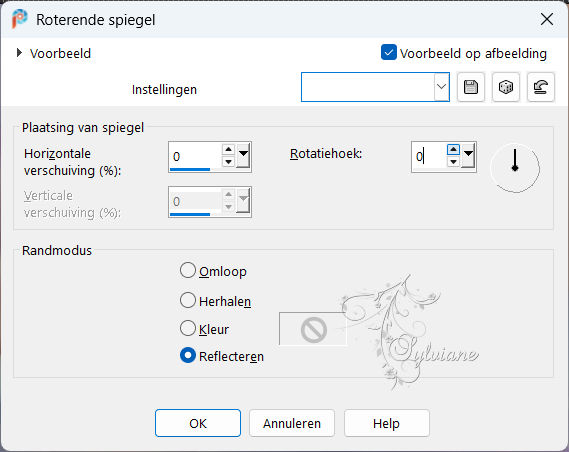This screenshot has height=452, width=569.
Task: Open Rotatiehoek slider dropdown arrow
Action: [x=468, y=156]
